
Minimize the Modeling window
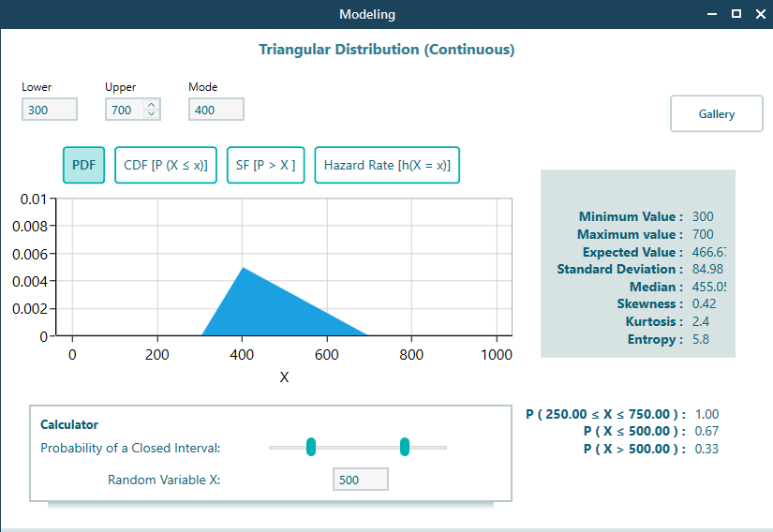click(x=710, y=14)
